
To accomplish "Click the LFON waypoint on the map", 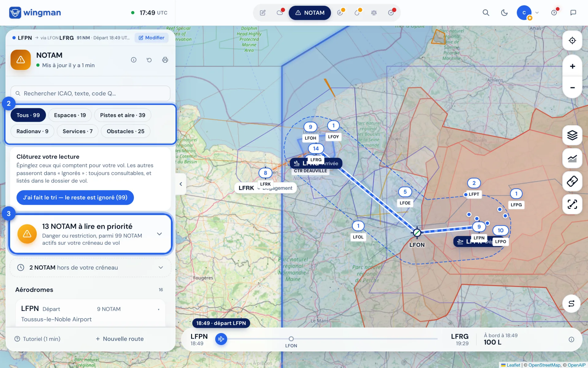I will tap(417, 233).
